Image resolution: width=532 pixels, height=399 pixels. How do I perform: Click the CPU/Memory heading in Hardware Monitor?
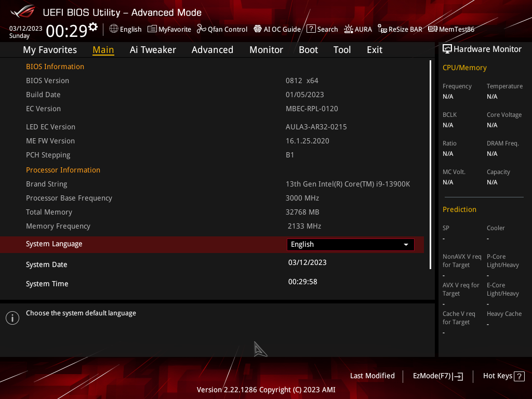pyautogui.click(x=464, y=68)
